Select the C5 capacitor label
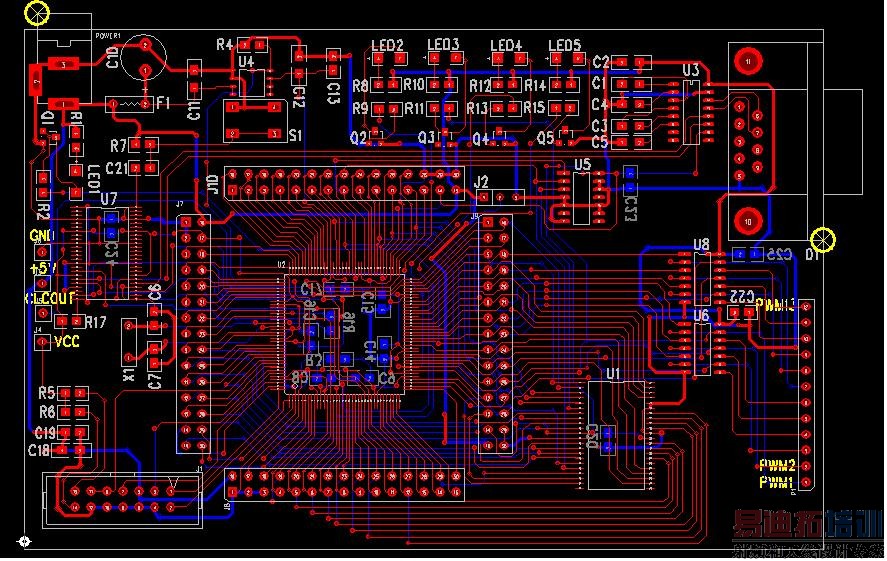The image size is (887, 561). 600,143
